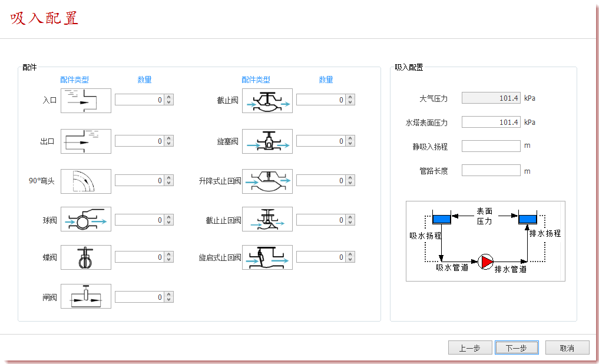Click the 旋塞阀 plug valve icon

pos(267,141)
